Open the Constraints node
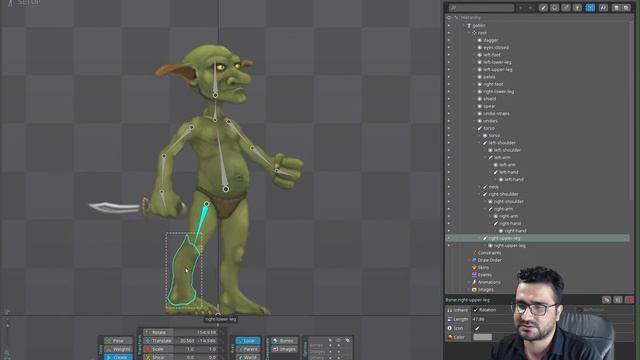640x360 pixels. [489, 253]
